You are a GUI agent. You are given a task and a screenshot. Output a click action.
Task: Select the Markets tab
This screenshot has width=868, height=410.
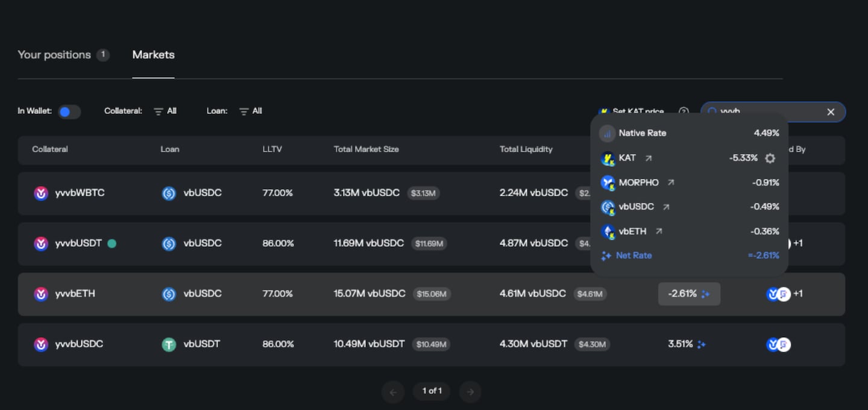(153, 55)
